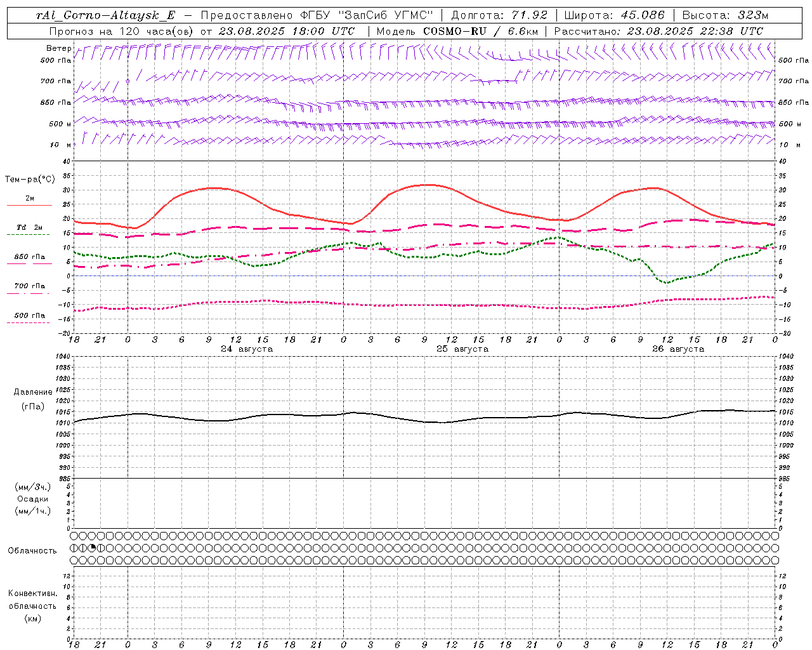The width and height of the screenshot is (812, 650).
Task: Select the Высота: 323м header value
Action: (x=725, y=15)
